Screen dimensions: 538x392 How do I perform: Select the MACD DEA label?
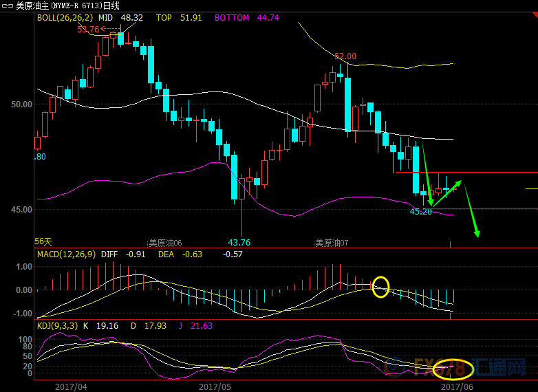tap(166, 254)
